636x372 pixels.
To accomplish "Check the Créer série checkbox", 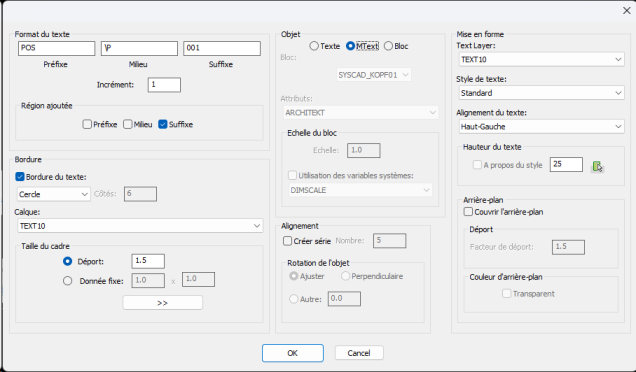I will [287, 241].
